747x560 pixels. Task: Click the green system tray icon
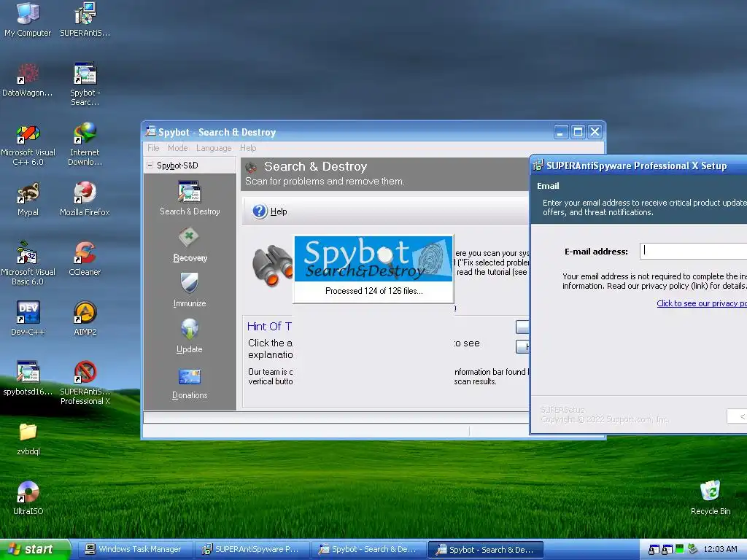point(680,549)
